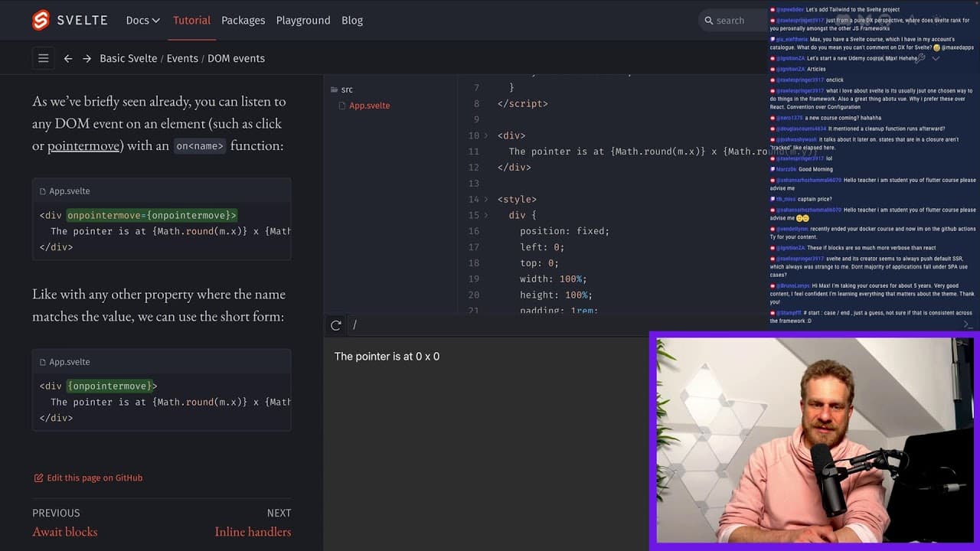Click the Events breadcrumb

tap(182, 58)
